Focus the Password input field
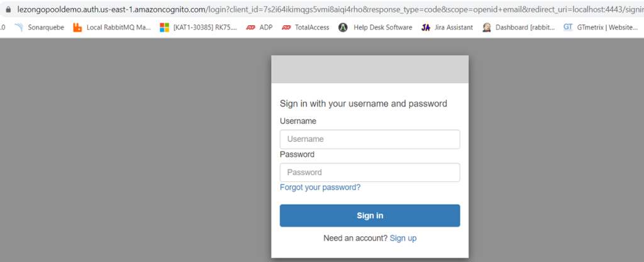 point(370,173)
